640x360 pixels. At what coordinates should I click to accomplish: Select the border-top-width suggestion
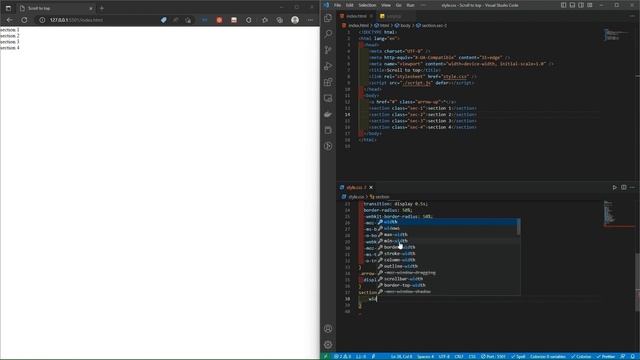[x=447, y=285]
